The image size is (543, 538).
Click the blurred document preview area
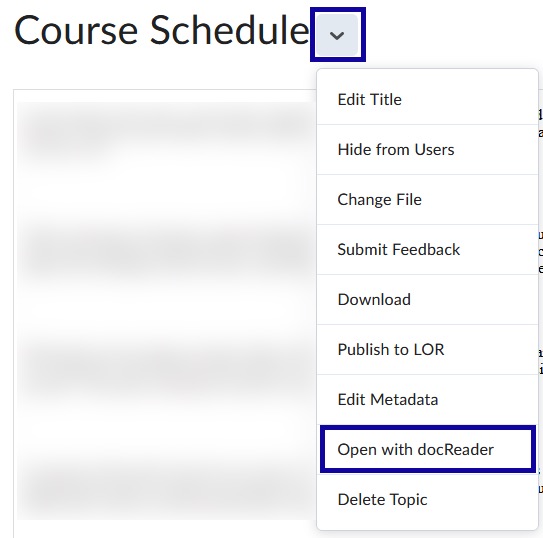coord(166,311)
